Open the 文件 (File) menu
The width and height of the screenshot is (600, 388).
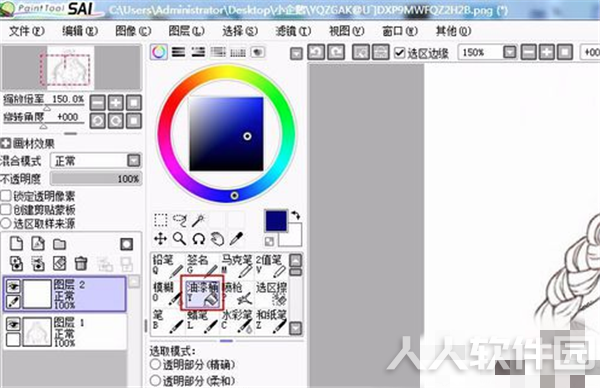(x=26, y=31)
